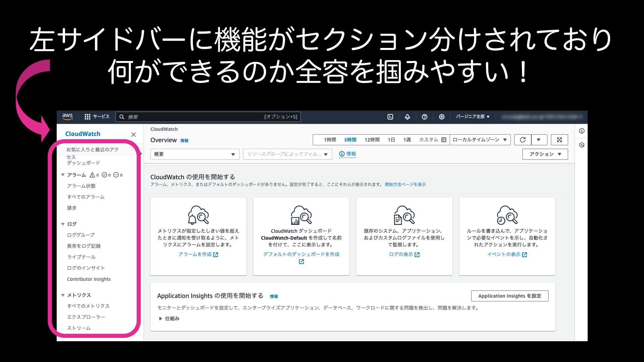Open the アクション dropdown button

pyautogui.click(x=545, y=154)
